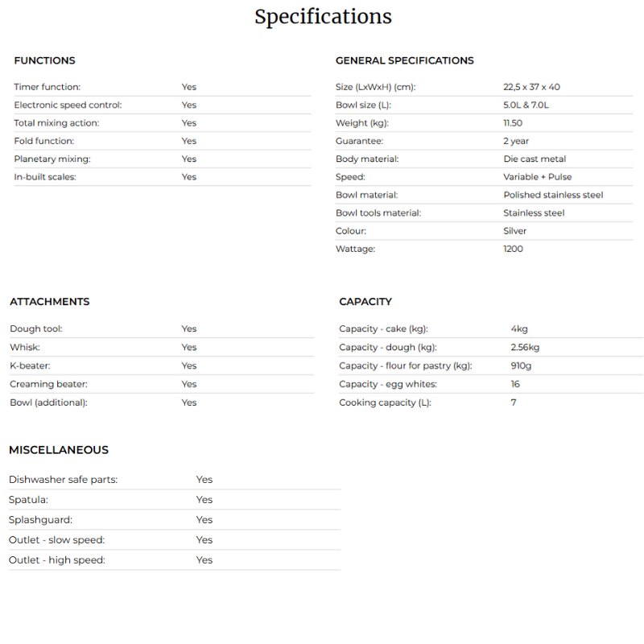Click the In-built scales label

click(45, 177)
